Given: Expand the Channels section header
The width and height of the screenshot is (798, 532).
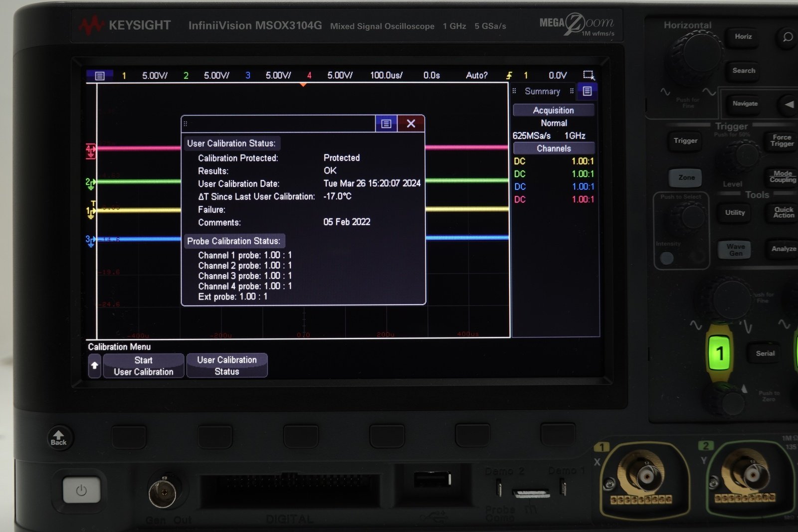Looking at the screenshot, I should tap(554, 149).
